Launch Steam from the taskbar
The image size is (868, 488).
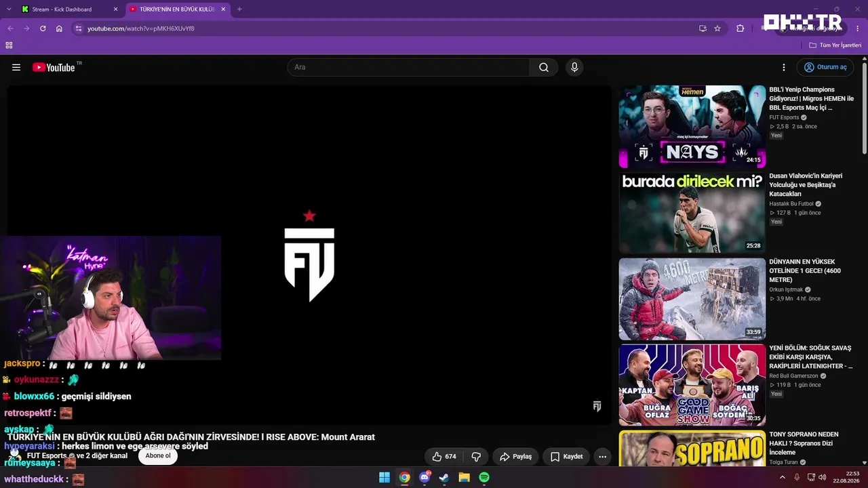[x=444, y=477]
